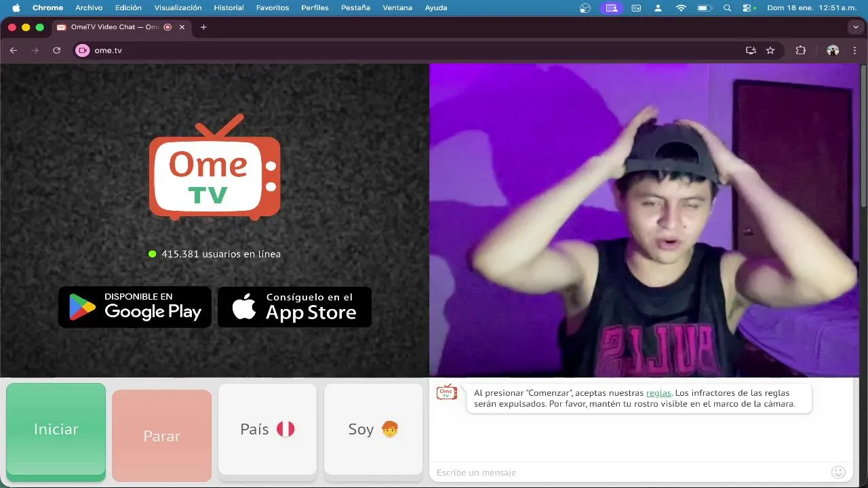The width and height of the screenshot is (868, 488).
Task: Open the Chrome three-dot menu
Action: (854, 50)
